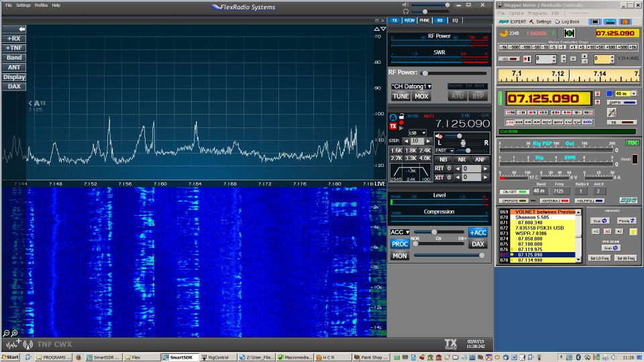
Task: Expand the FAST AGC mode dropdown
Action: [445, 150]
